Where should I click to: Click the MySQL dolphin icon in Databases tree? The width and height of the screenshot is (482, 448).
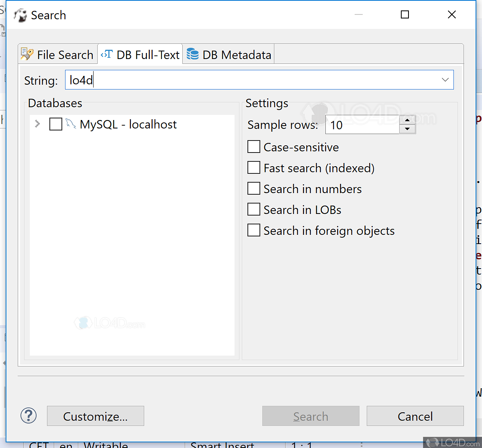tap(71, 124)
